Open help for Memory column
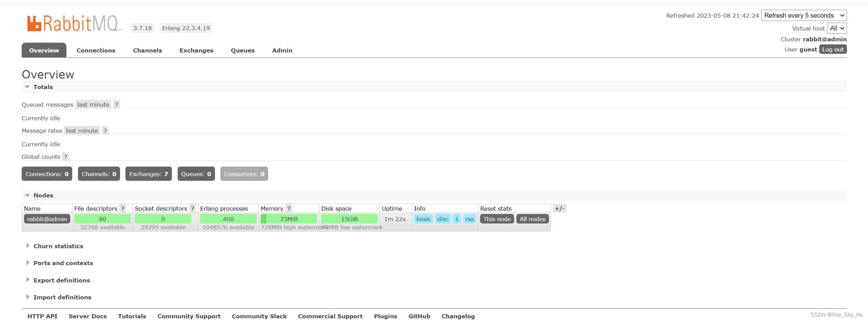Screen dimensions: 868x321 pos(289,208)
